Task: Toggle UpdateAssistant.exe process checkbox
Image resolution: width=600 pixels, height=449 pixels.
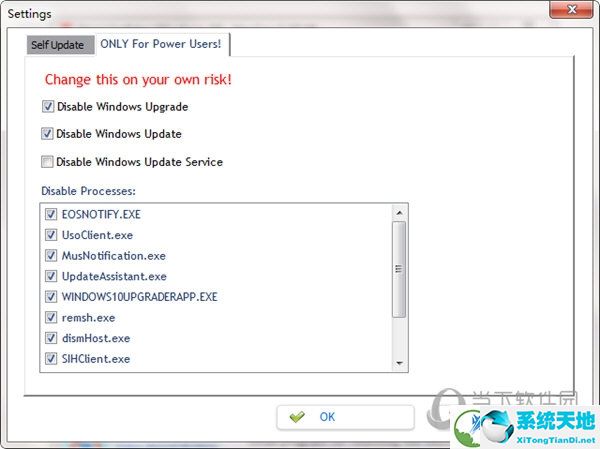Action: 51,276
